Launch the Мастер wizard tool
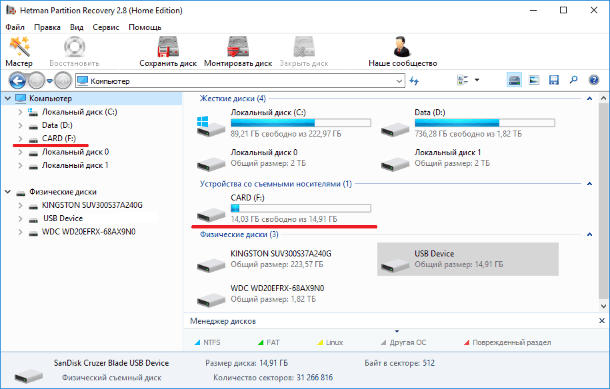The width and height of the screenshot is (610, 389). click(19, 51)
